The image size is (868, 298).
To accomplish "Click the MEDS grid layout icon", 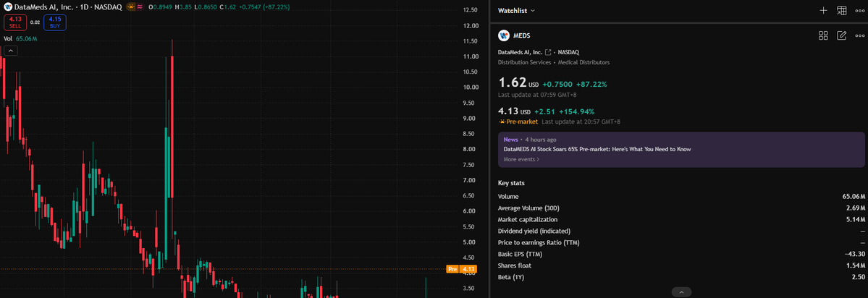I will click(823, 35).
